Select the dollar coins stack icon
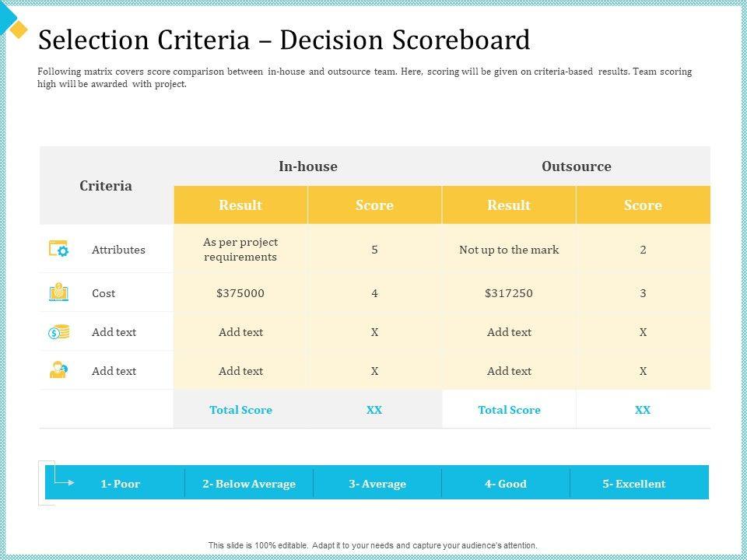This screenshot has width=747, height=560. coord(59,332)
